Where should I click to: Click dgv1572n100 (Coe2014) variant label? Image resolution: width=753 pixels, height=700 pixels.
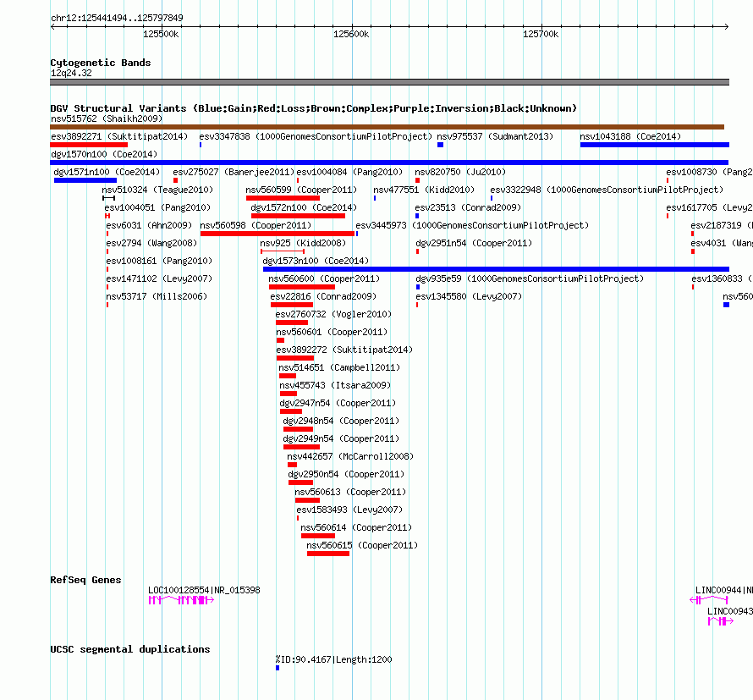pos(304,207)
